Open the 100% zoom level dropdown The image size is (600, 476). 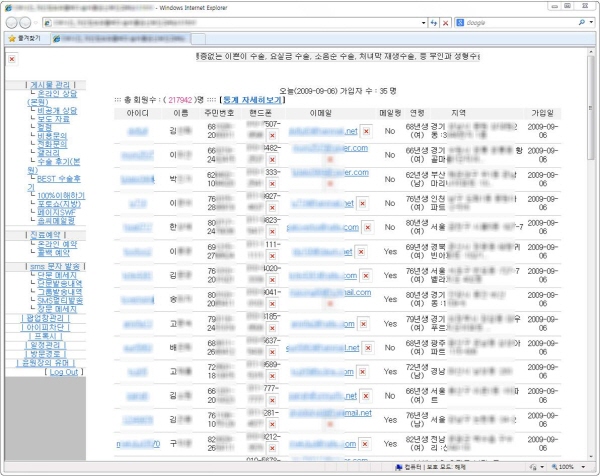[585, 467]
